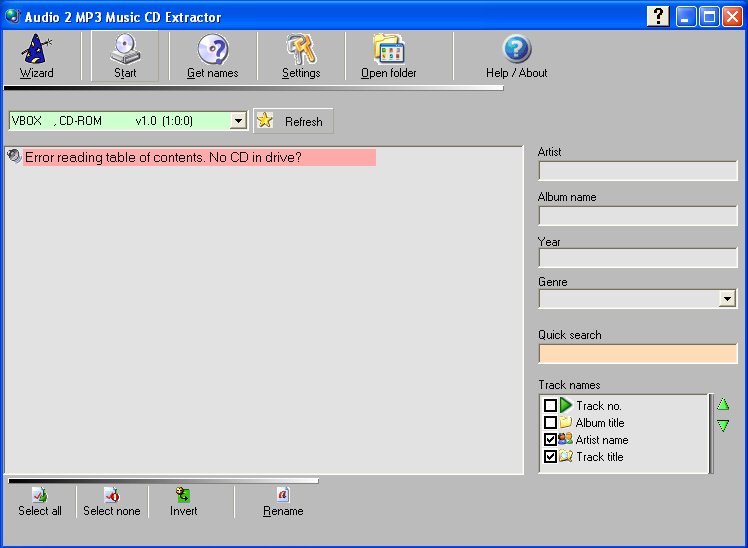This screenshot has height=548, width=748.
Task: Focus the Year input field
Action: [x=638, y=258]
